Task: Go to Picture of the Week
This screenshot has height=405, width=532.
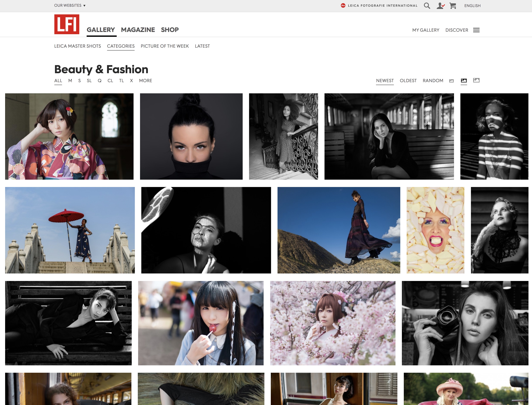Action: [x=165, y=46]
